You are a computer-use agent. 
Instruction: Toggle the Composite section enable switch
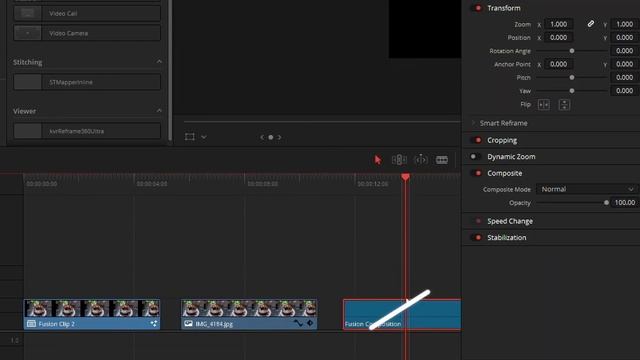[x=477, y=173]
